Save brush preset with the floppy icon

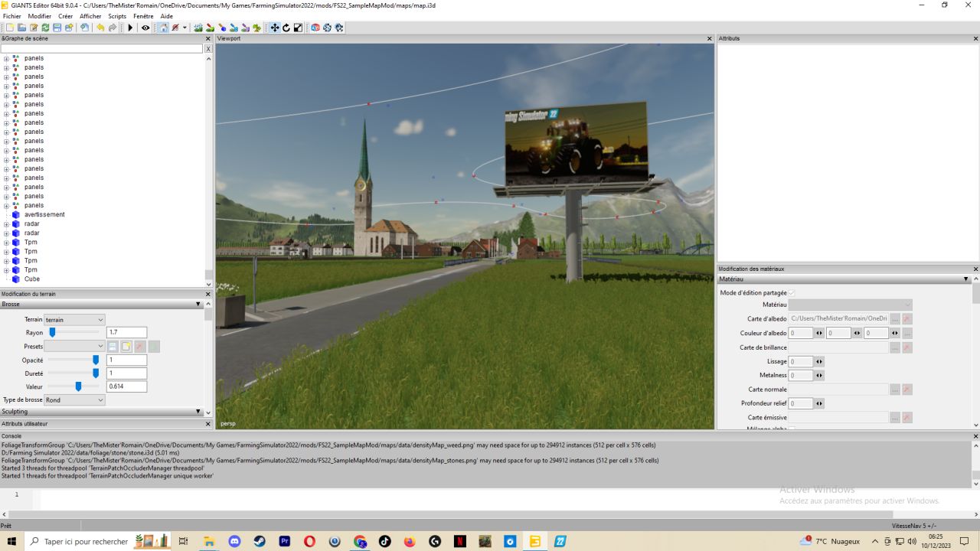tap(113, 347)
